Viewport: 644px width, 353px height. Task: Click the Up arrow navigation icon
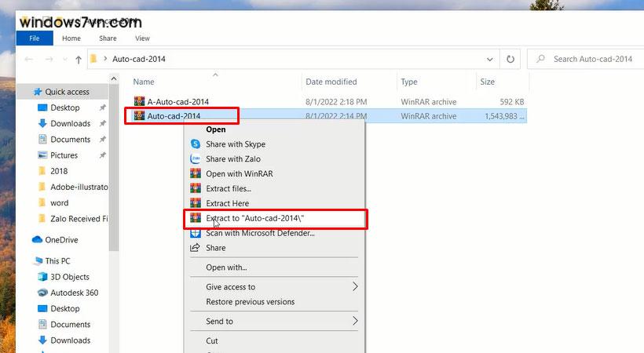79,59
